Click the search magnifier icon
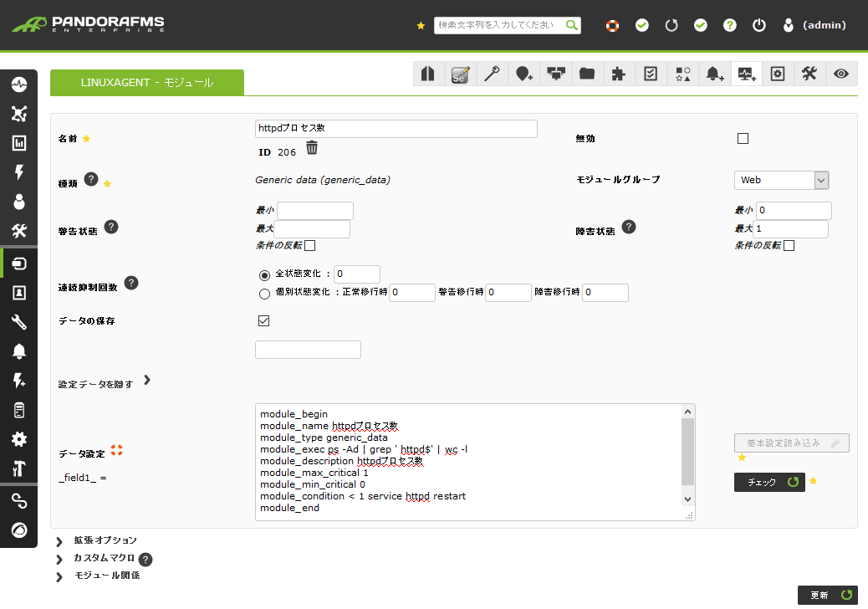This screenshot has height=609, width=868. [x=572, y=25]
